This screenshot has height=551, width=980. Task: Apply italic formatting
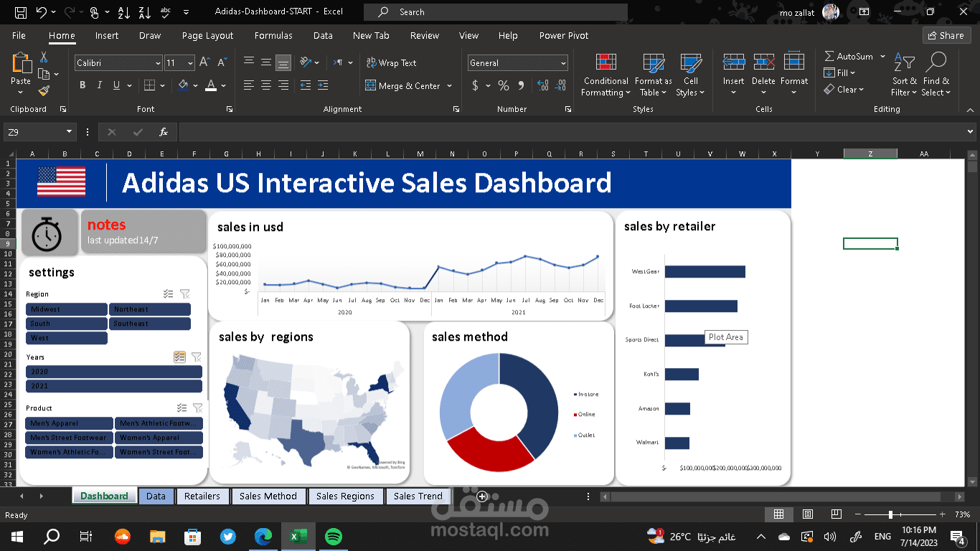point(100,85)
